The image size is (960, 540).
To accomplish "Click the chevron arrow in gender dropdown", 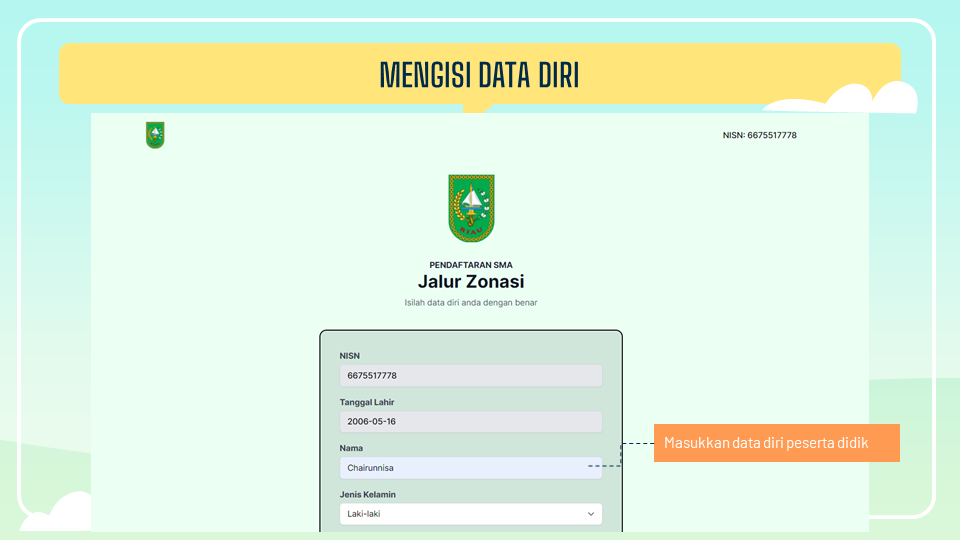I will click(590, 514).
